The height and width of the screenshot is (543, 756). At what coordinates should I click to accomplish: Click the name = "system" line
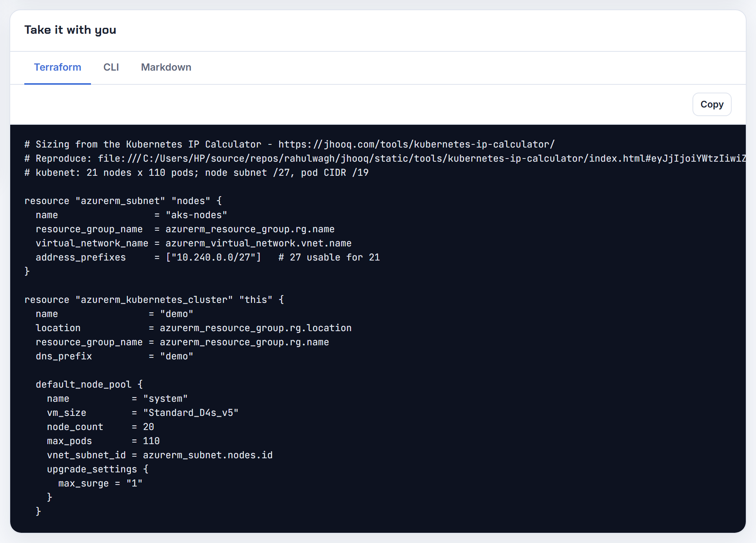coord(117,399)
